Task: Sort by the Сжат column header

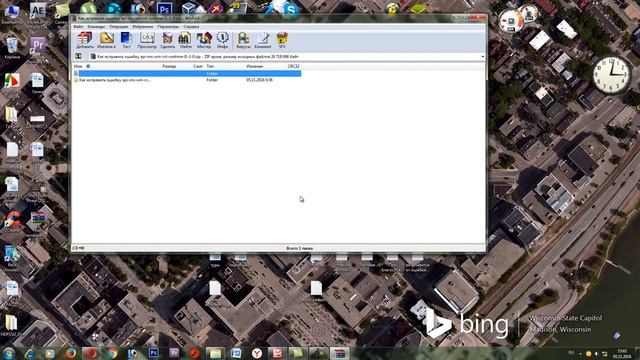Action: [198, 66]
